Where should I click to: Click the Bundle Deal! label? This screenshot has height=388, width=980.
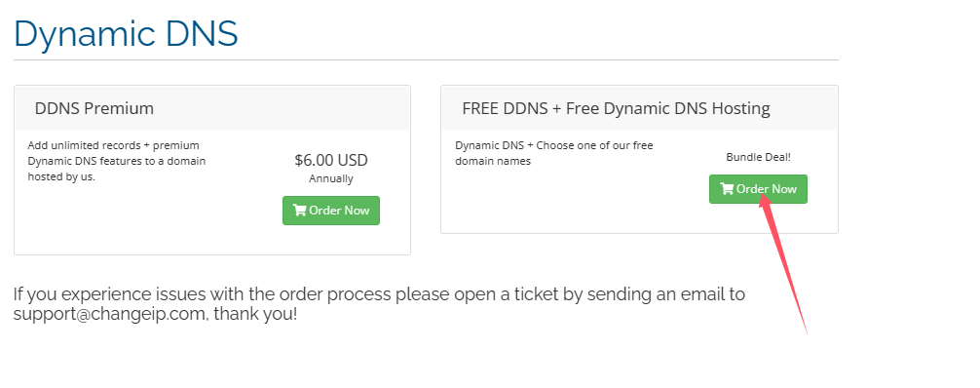(x=758, y=157)
